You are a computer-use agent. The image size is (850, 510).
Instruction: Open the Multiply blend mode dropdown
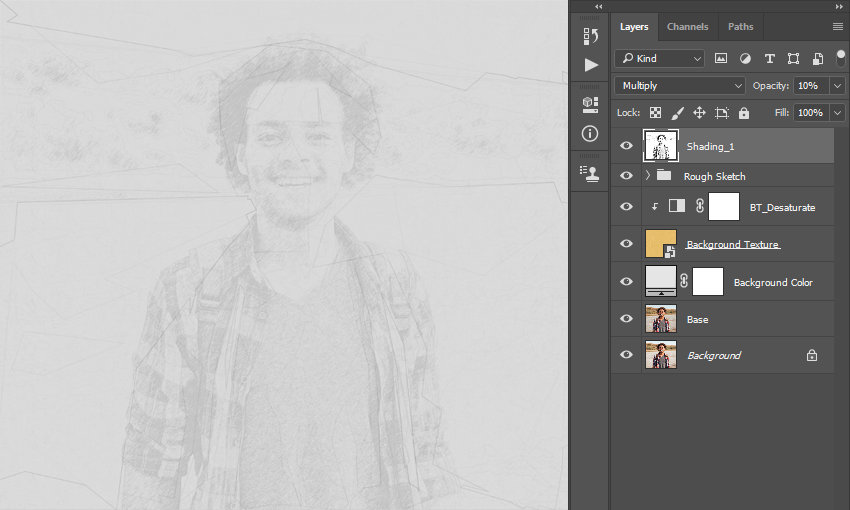680,86
